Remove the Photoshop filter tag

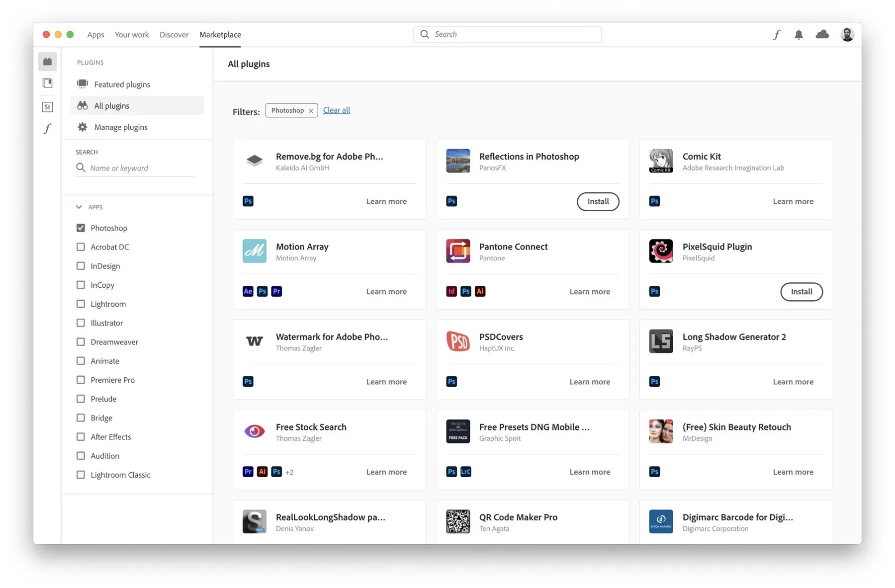(x=311, y=111)
